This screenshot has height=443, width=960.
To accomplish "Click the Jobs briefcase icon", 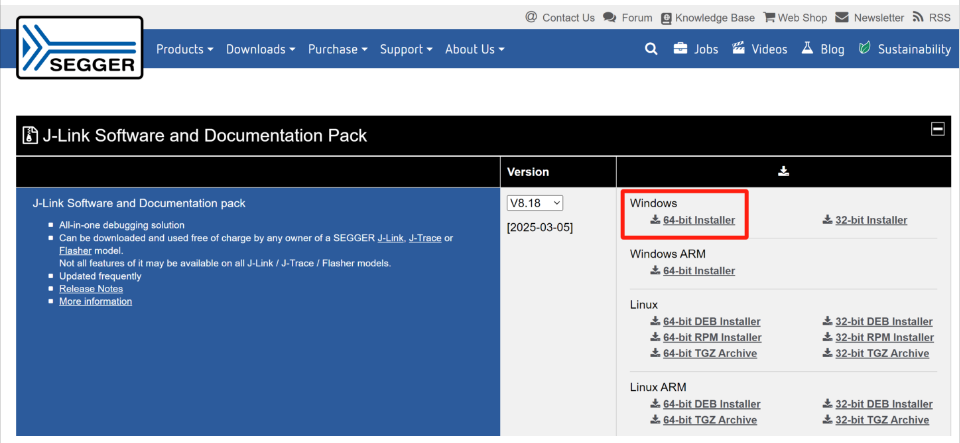I will point(680,49).
